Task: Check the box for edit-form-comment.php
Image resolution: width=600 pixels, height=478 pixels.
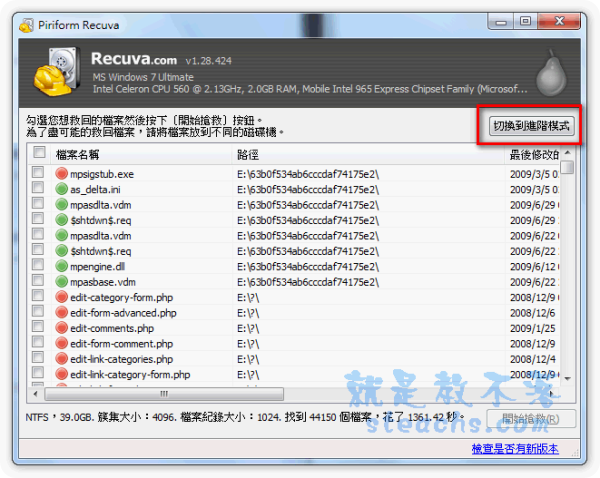Action: (38, 342)
